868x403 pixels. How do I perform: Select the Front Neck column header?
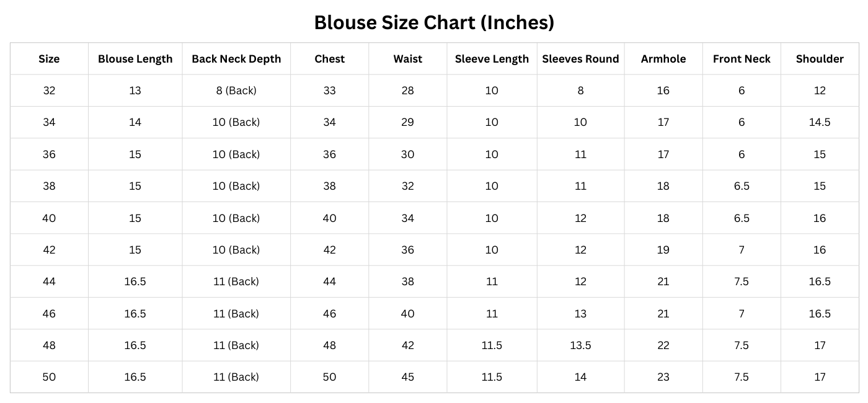coord(742,59)
